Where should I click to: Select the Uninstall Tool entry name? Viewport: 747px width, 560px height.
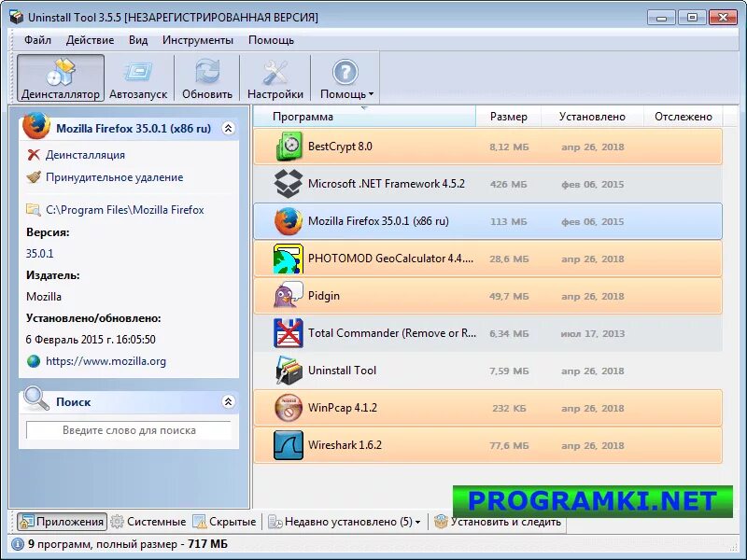click(342, 371)
